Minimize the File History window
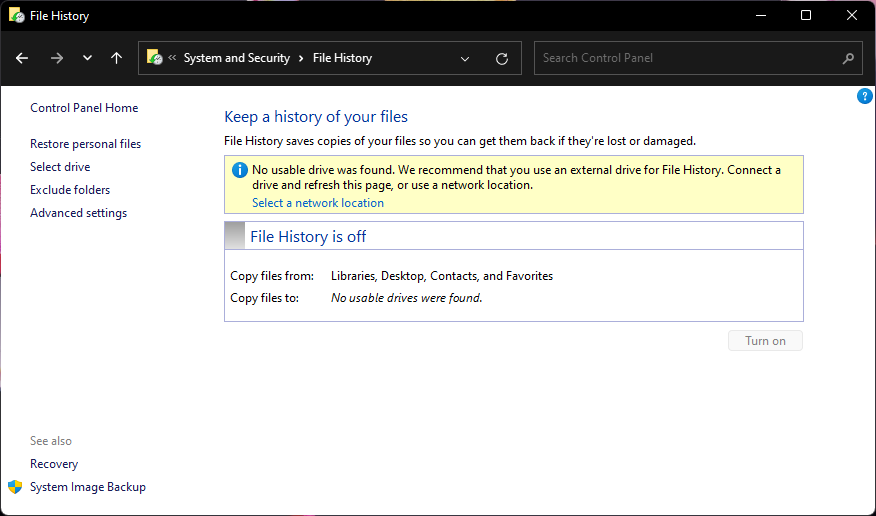This screenshot has width=876, height=516. (x=760, y=15)
